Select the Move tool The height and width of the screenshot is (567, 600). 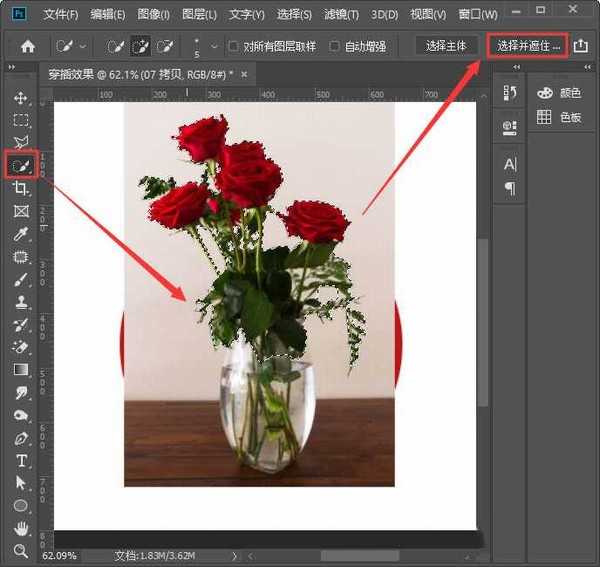(21, 99)
